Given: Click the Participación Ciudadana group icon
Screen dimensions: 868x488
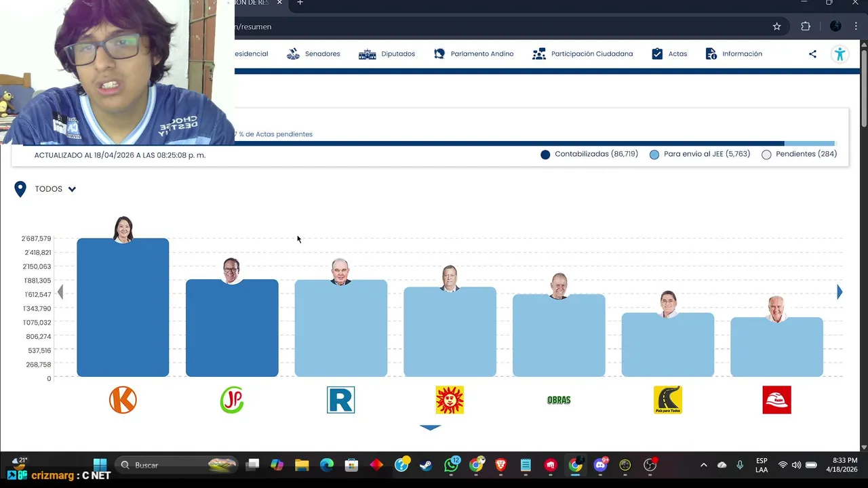Looking at the screenshot, I should coord(539,54).
